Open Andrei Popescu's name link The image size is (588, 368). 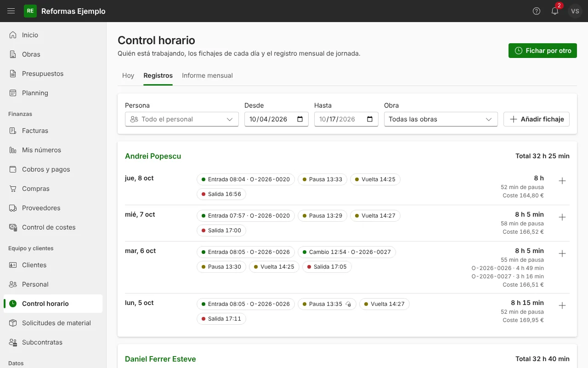point(153,156)
